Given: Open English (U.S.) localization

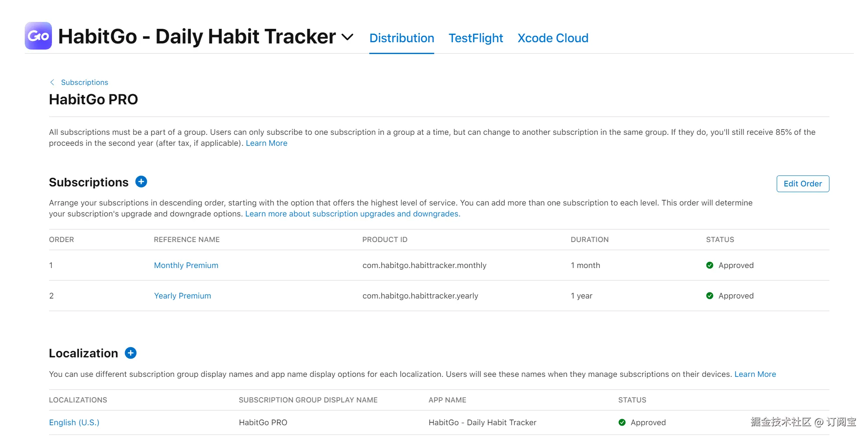Looking at the screenshot, I should coord(74,422).
